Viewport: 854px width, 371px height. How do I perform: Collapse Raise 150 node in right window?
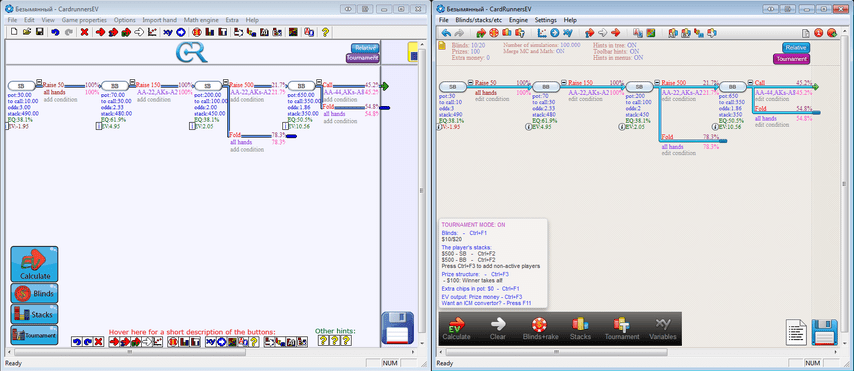[564, 82]
